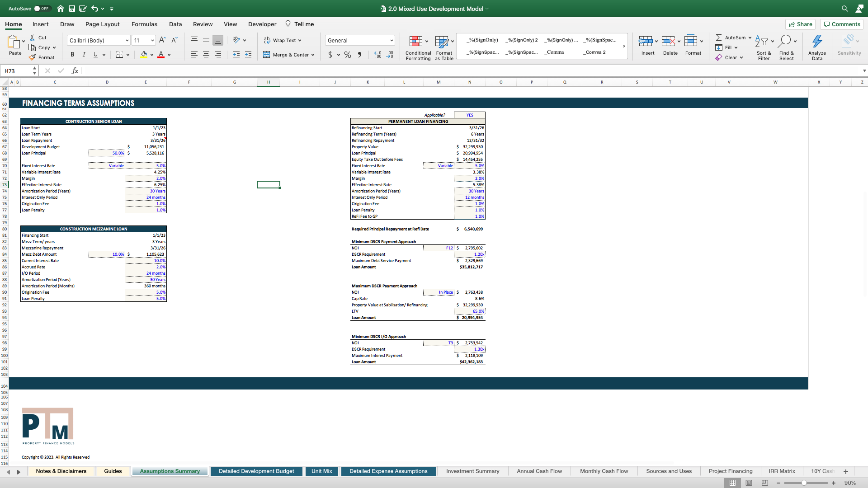Open Merge & Center dropdown arrow

(313, 55)
